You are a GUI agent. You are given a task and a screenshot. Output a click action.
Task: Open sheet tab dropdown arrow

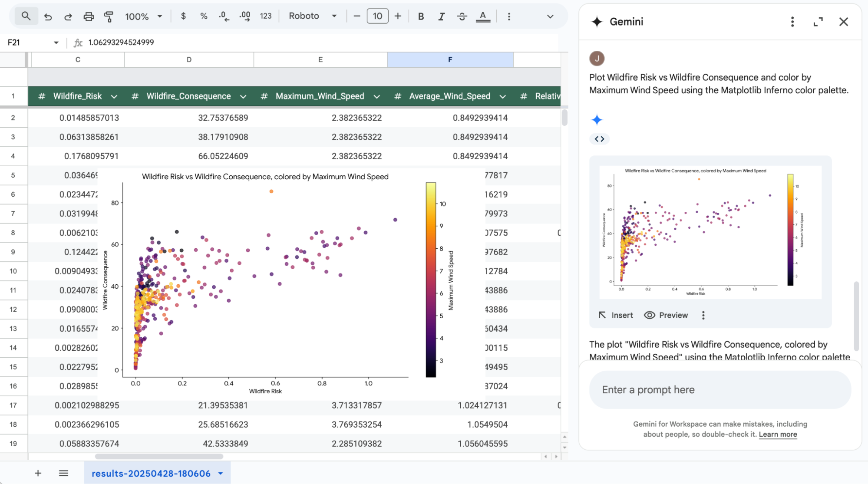click(221, 473)
